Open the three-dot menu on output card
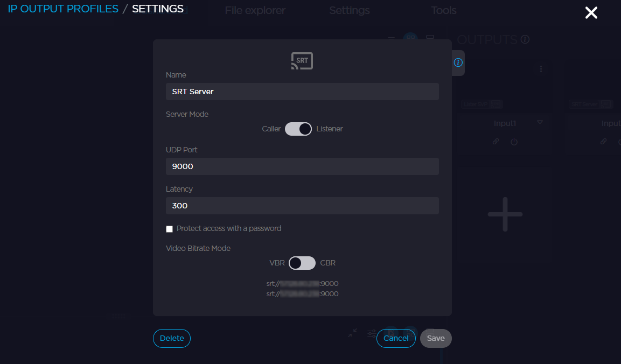621x364 pixels. click(x=541, y=69)
